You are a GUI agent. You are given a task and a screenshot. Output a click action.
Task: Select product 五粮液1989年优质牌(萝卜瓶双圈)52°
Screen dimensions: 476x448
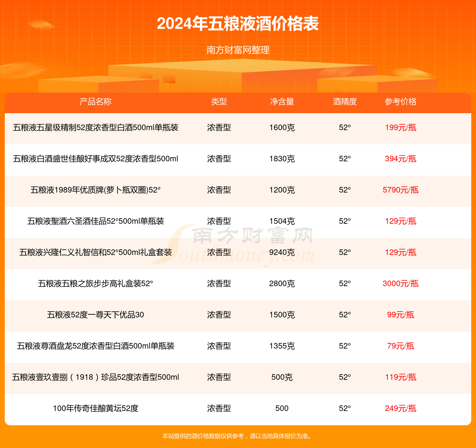coord(95,190)
